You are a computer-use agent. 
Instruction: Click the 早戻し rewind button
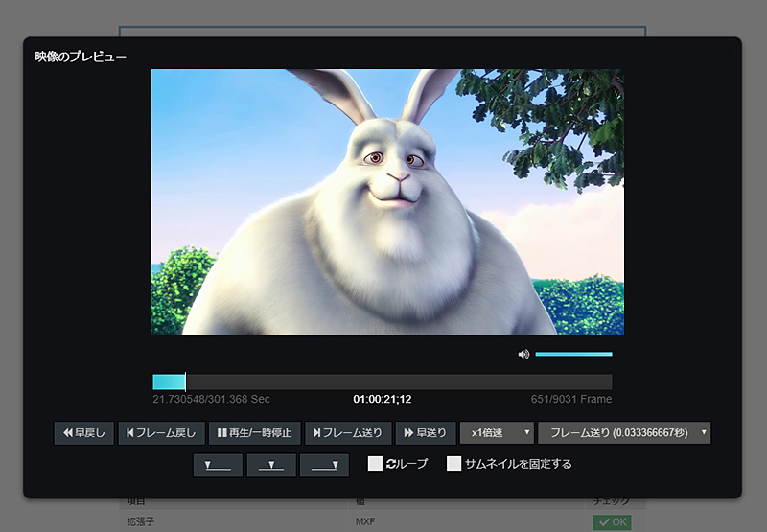tap(83, 432)
